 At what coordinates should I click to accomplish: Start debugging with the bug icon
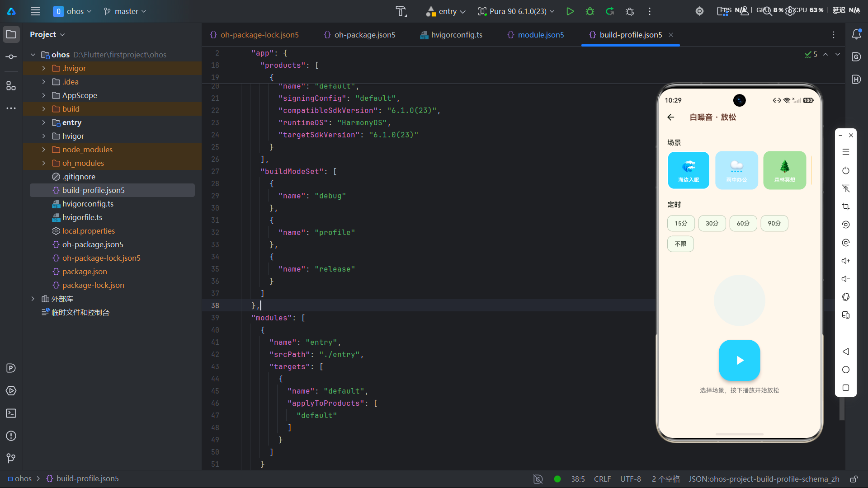coord(590,11)
